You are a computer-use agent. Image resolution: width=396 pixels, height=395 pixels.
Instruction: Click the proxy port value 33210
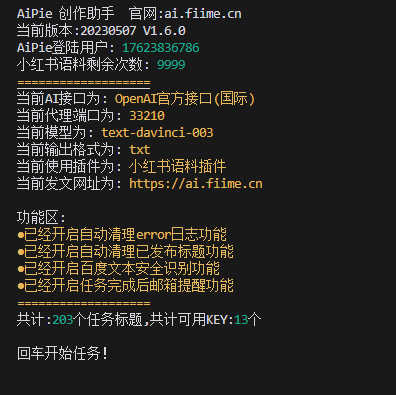pos(147,116)
